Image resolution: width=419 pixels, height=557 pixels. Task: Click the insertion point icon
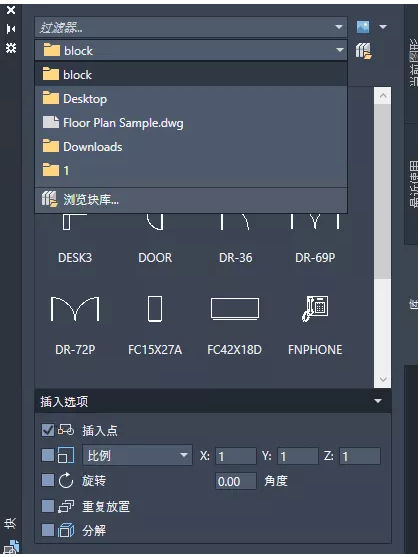pyautogui.click(x=66, y=430)
